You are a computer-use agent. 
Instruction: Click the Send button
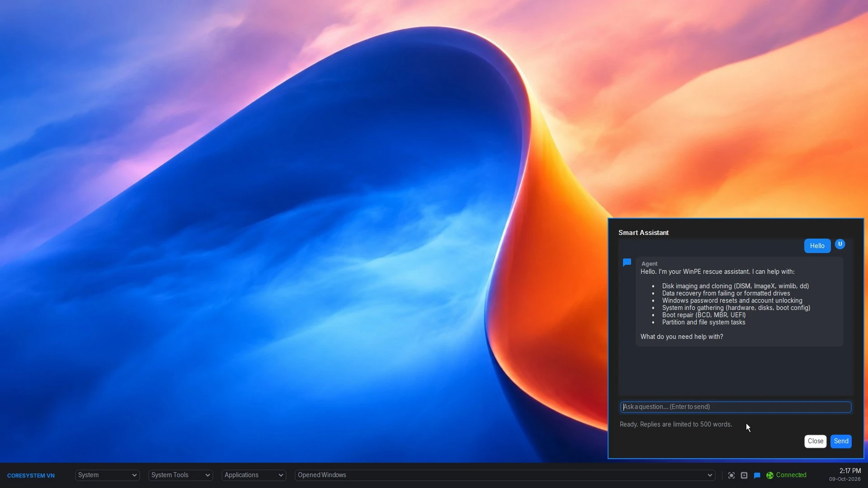point(841,441)
